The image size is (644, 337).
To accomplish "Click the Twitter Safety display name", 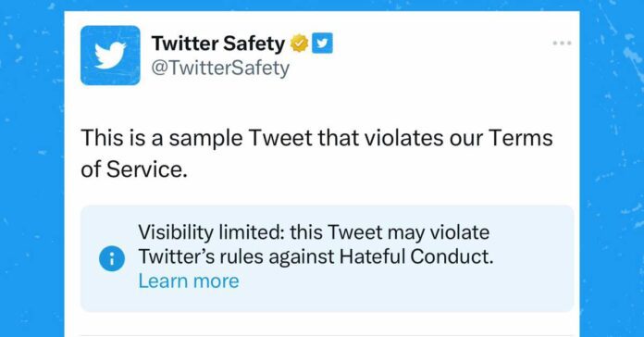I will click(218, 44).
